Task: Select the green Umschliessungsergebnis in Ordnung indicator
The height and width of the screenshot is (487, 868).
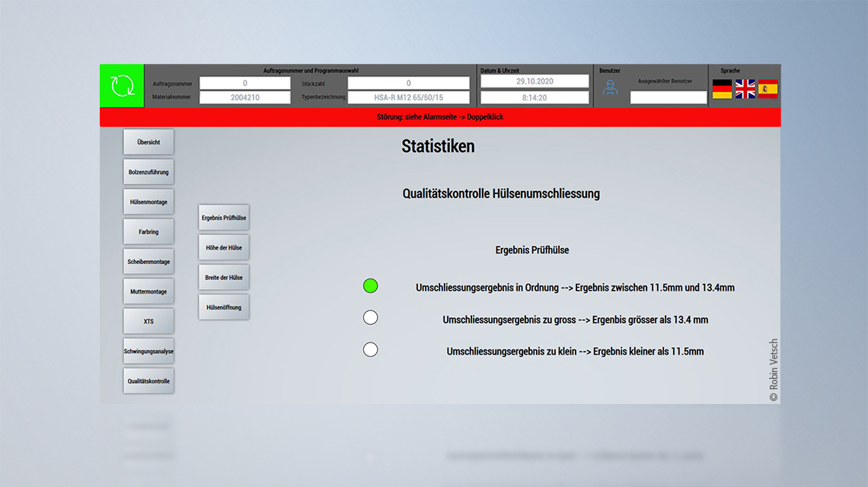Action: (371, 286)
